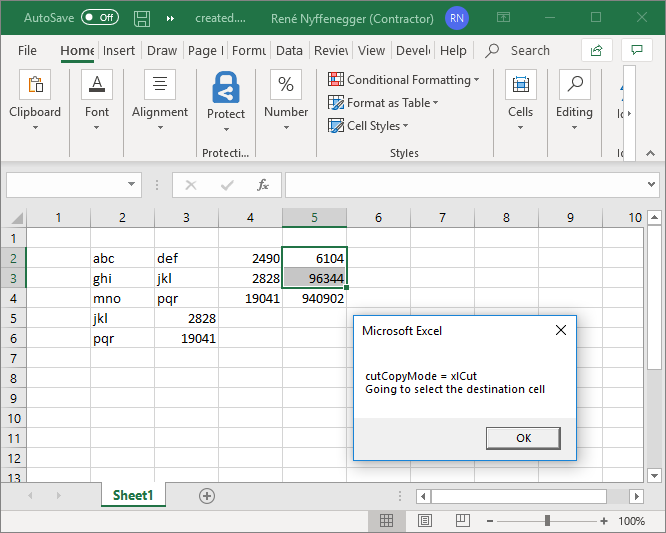Click the Save icon in title bar
Viewport: 666px width, 533px height.
coord(142,18)
